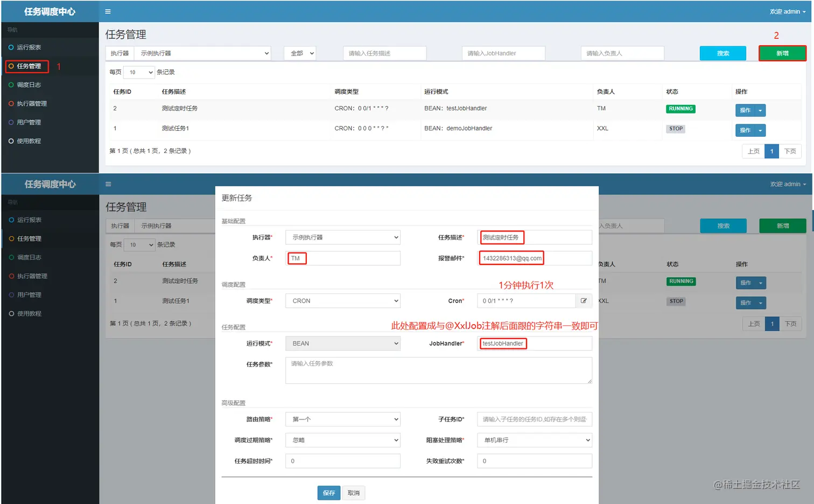
Task: Click 操作 button for 测试任务1 row, upper page
Action: click(x=745, y=130)
